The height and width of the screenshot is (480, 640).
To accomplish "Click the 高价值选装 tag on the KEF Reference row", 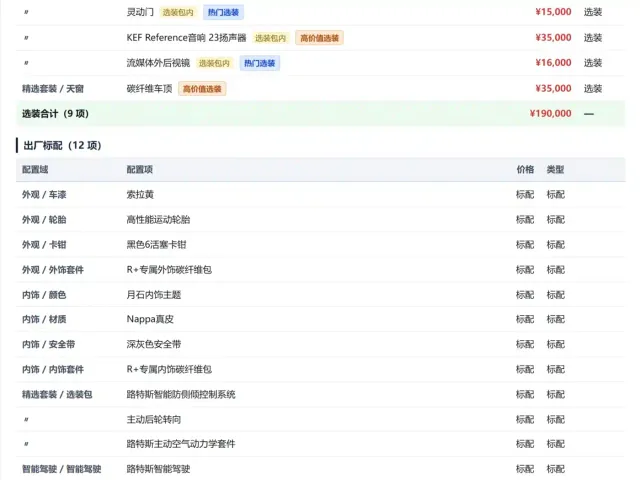I will click(319, 38).
